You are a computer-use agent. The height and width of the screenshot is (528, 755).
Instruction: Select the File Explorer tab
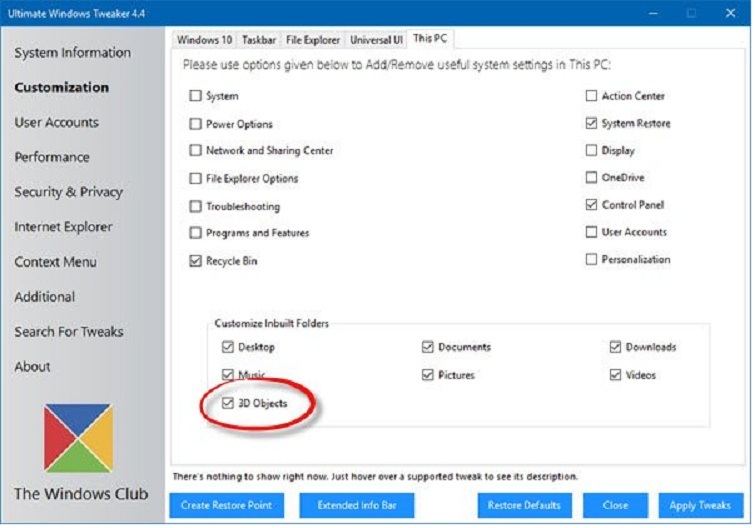coord(313,40)
